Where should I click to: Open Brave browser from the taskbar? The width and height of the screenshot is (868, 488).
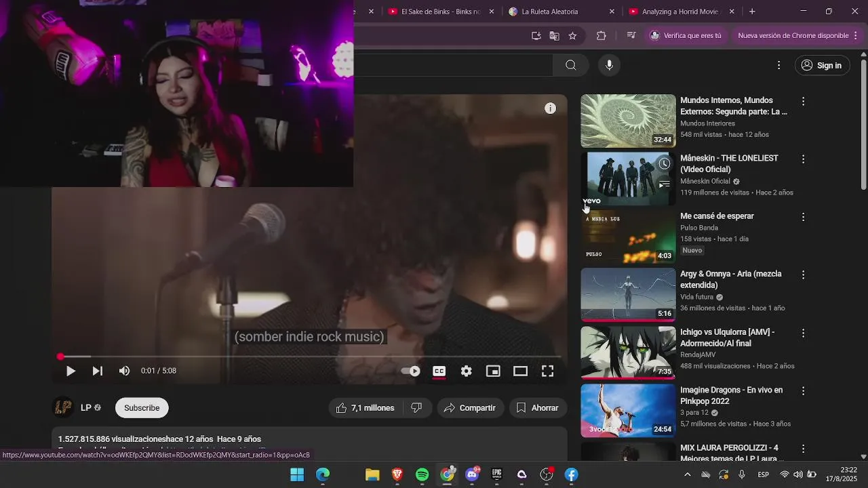tap(397, 474)
